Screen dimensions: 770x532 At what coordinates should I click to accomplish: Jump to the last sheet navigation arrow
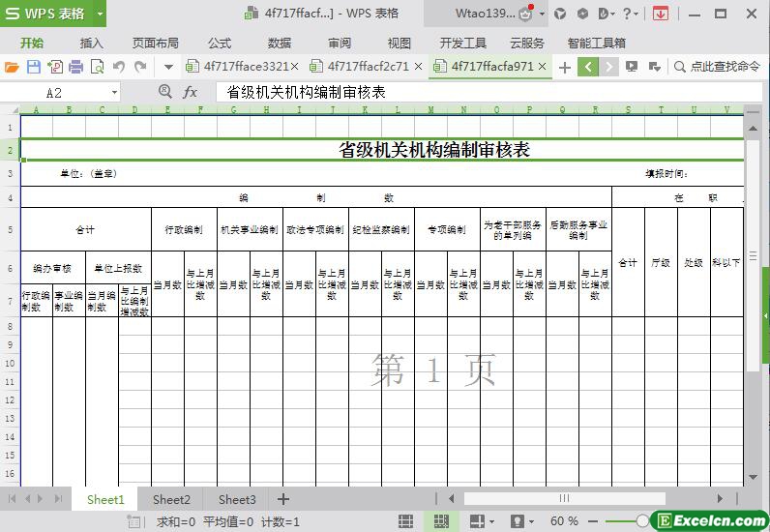pyautogui.click(x=58, y=499)
